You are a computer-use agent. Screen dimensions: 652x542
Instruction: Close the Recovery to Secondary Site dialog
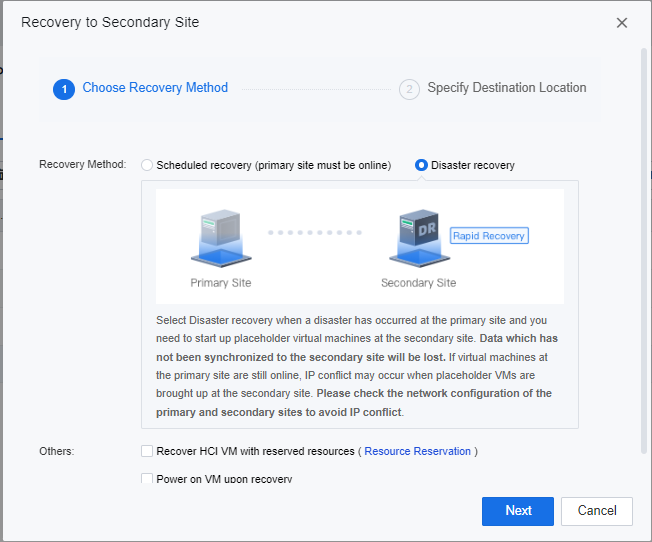click(622, 23)
